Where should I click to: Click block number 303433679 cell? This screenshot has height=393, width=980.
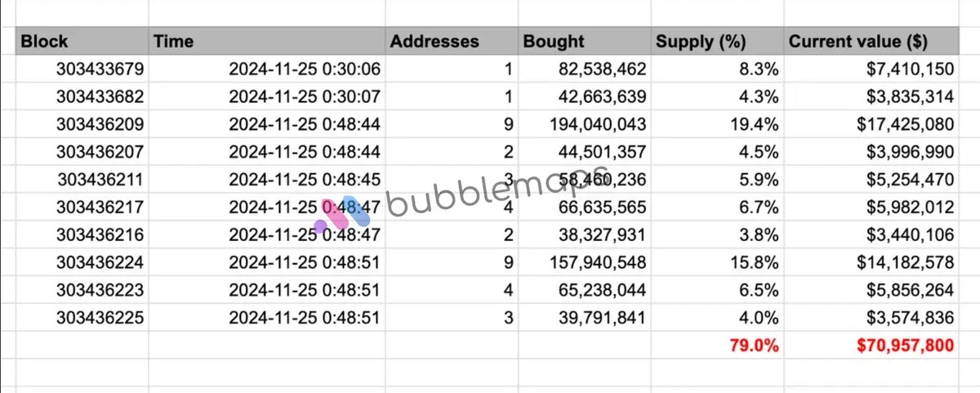click(100, 69)
